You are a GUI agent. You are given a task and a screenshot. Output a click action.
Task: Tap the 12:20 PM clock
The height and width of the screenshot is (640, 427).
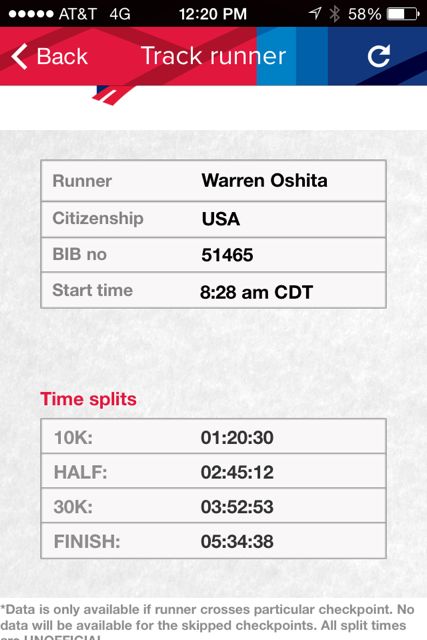(x=213, y=14)
